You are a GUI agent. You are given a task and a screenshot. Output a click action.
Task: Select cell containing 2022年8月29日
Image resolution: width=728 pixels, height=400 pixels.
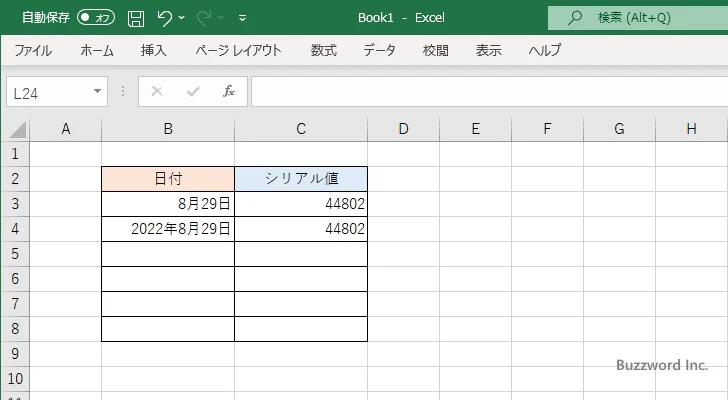tap(168, 229)
